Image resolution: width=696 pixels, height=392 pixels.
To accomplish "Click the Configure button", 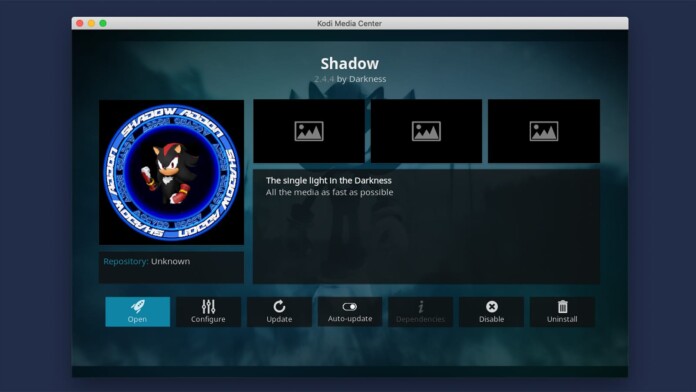I will pyautogui.click(x=208, y=312).
